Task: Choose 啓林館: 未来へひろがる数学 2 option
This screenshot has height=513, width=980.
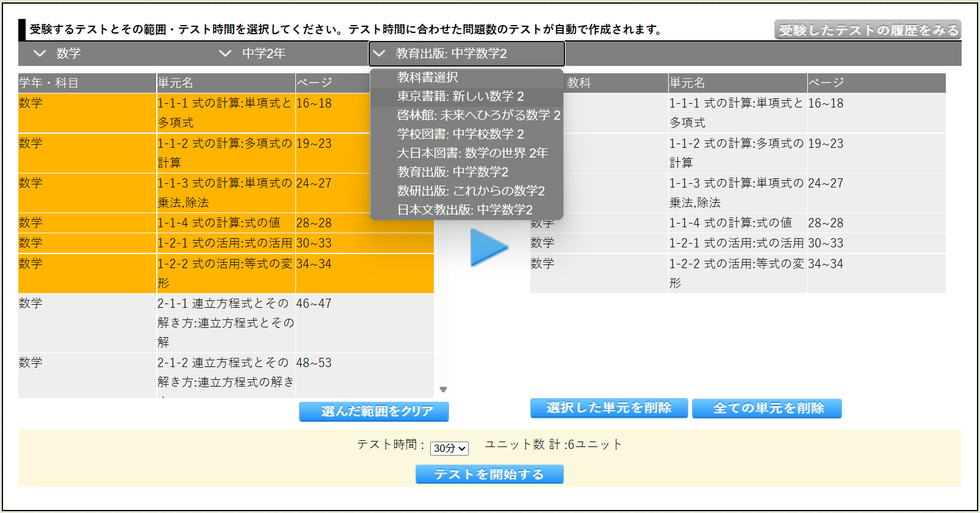Action: (478, 115)
